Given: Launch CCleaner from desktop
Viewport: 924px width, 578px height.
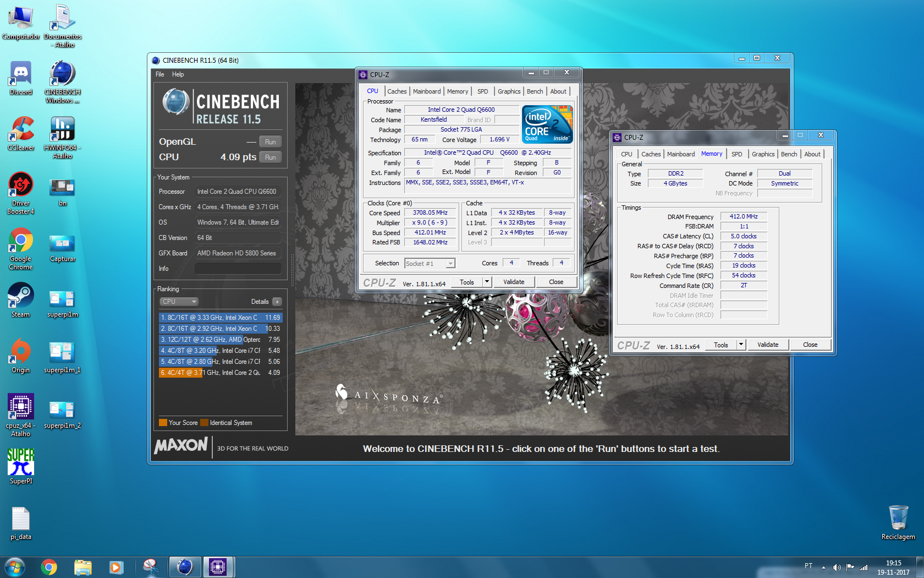Looking at the screenshot, I should pos(21,134).
